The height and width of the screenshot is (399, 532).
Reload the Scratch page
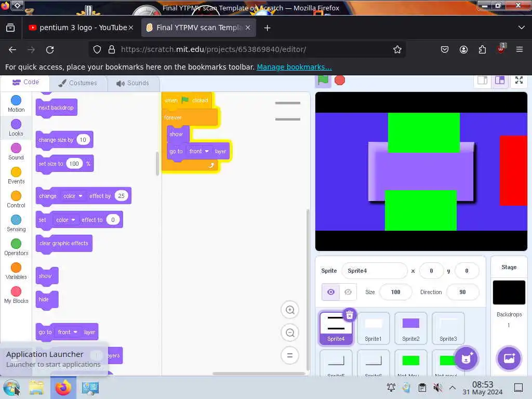50,50
